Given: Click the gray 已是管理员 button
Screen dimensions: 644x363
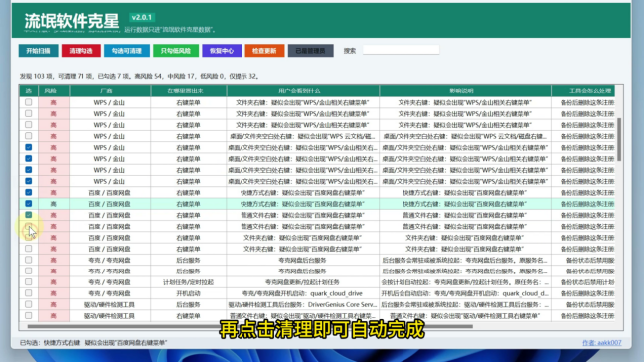Looking at the screenshot, I should pos(310,51).
